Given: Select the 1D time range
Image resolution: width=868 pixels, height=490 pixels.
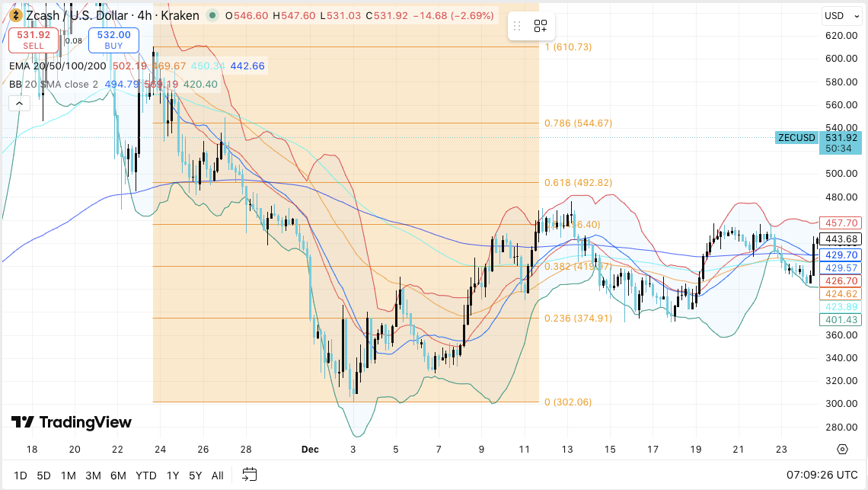Looking at the screenshot, I should coord(20,476).
